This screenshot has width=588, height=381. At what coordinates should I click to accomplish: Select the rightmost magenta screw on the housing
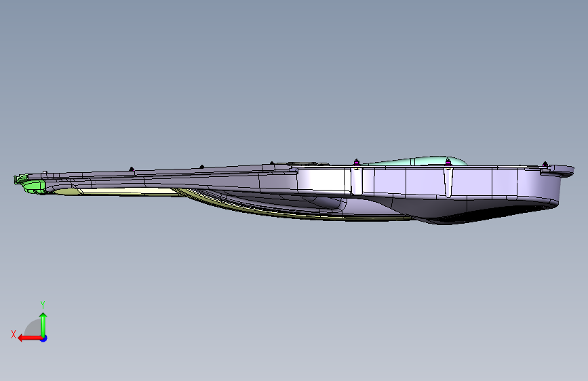tap(545, 164)
